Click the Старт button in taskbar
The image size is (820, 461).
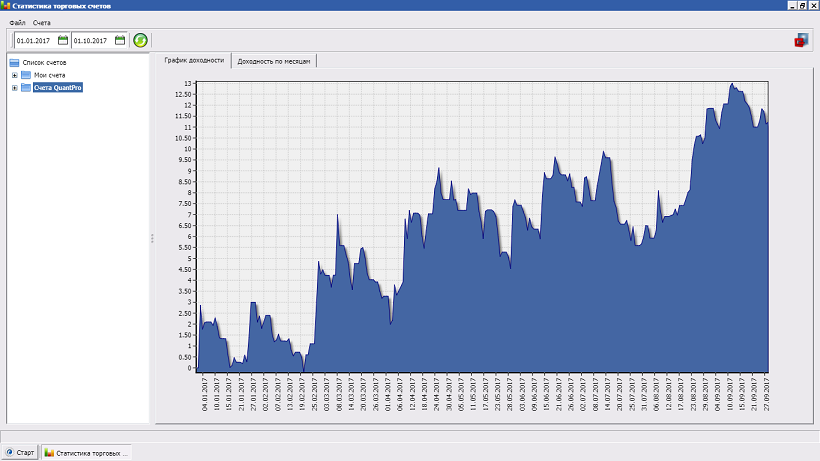[x=20, y=452]
